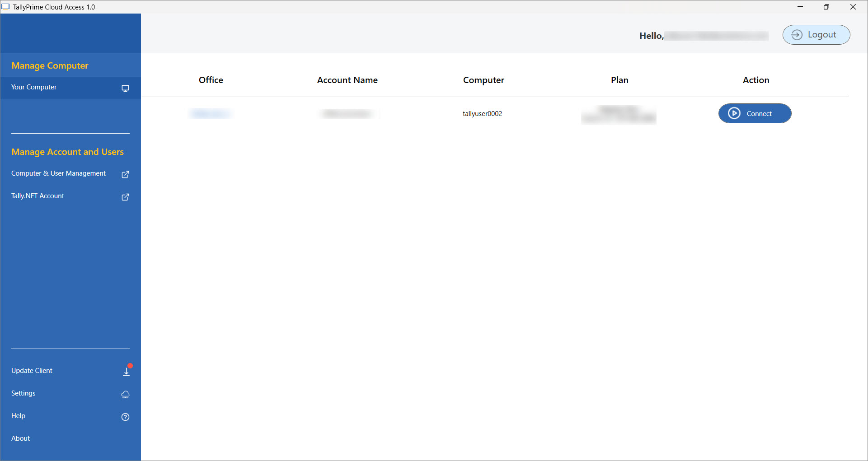Click the question mark icon beside Help
Image resolution: width=868 pixels, height=461 pixels.
126,417
